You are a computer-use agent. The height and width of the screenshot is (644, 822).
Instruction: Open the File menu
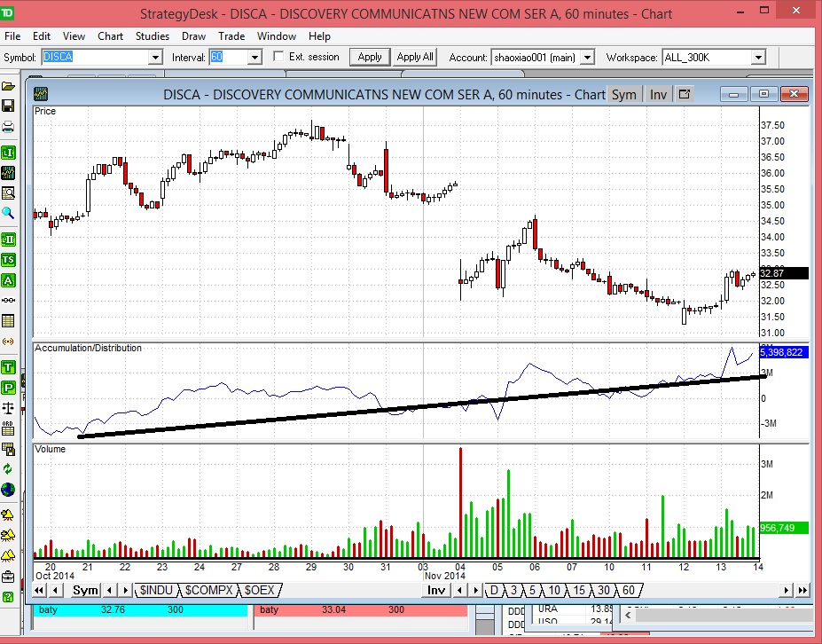tap(12, 36)
